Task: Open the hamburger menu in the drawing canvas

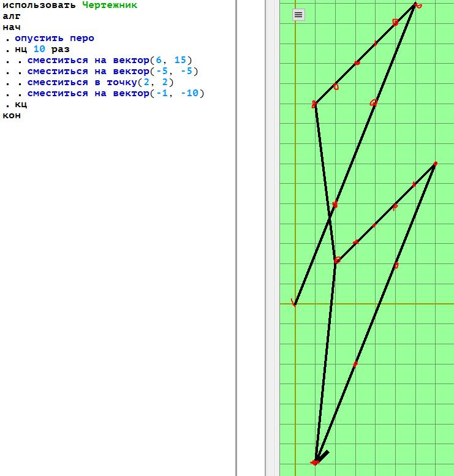Action: [x=298, y=15]
